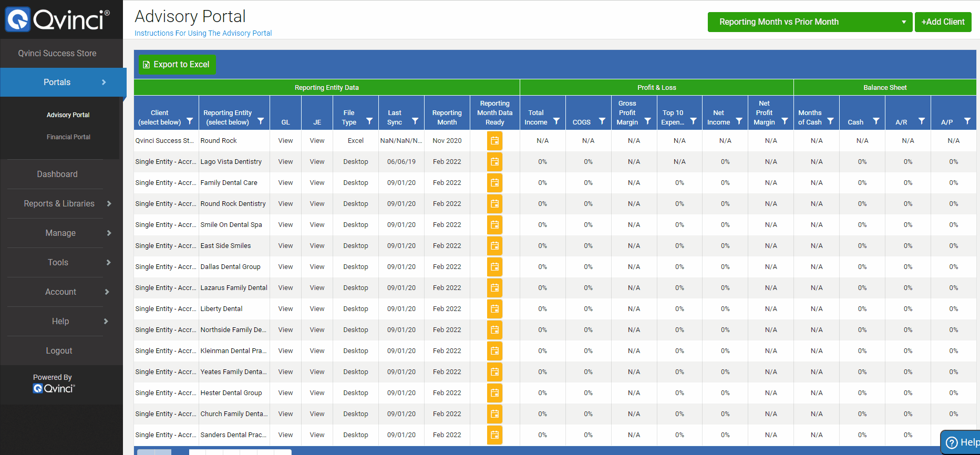Open the Reporting Month vs Prior Month dropdown

(x=810, y=22)
